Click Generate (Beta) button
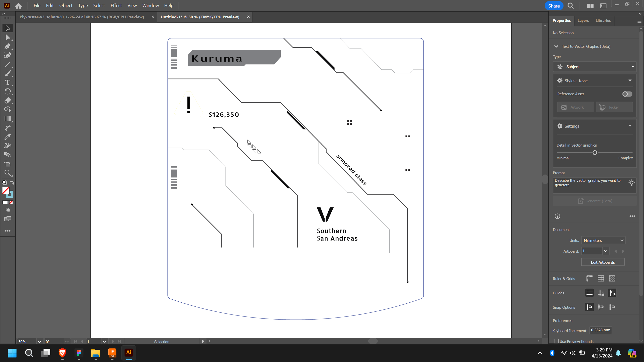This screenshot has width=644, height=362. pos(595,201)
